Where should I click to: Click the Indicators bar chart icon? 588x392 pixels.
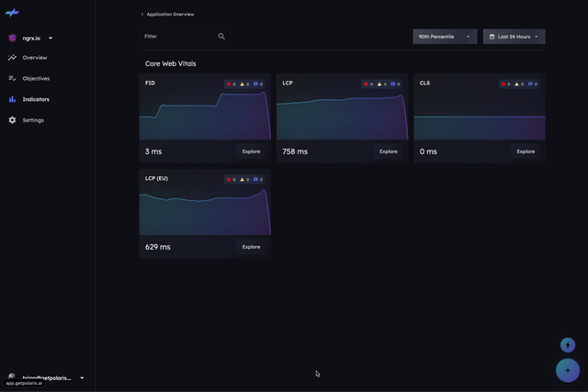coord(13,99)
